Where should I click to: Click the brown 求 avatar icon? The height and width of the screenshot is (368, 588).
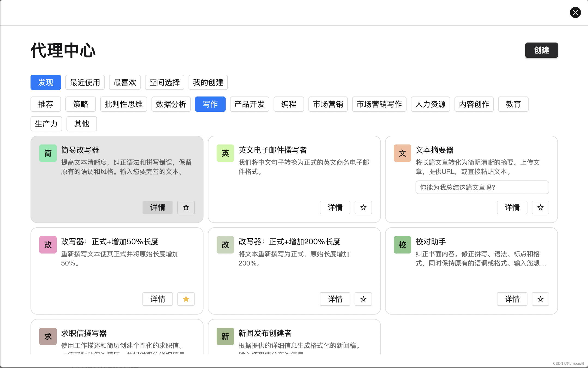[x=48, y=336]
